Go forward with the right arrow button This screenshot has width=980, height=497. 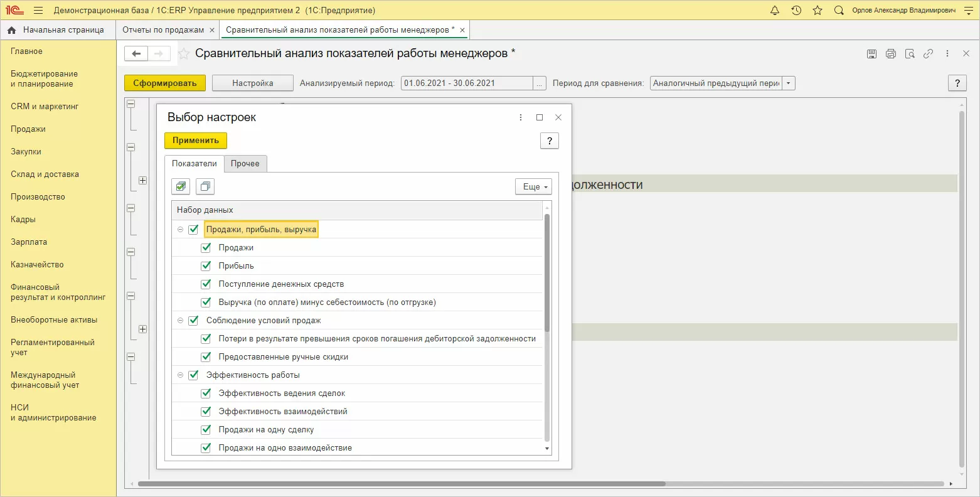(x=159, y=54)
